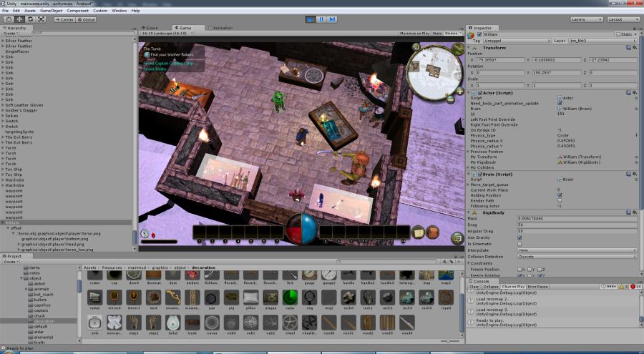
Task: Select the Hand tool in toolbar
Action: [8, 19]
